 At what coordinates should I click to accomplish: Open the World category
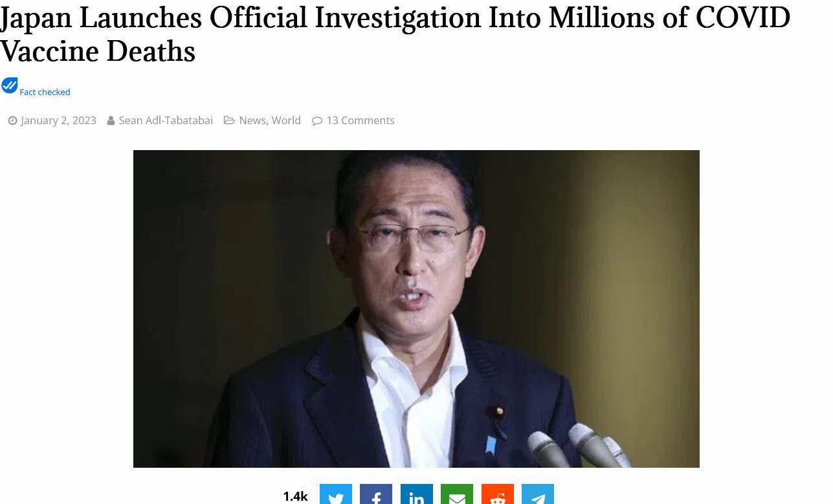pyautogui.click(x=286, y=120)
